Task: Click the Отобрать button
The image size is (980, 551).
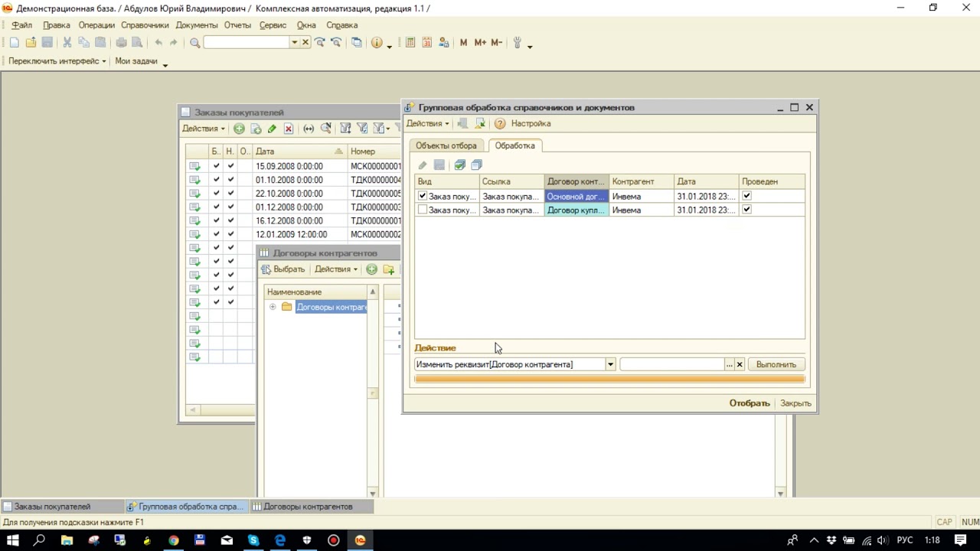Action: click(x=750, y=403)
